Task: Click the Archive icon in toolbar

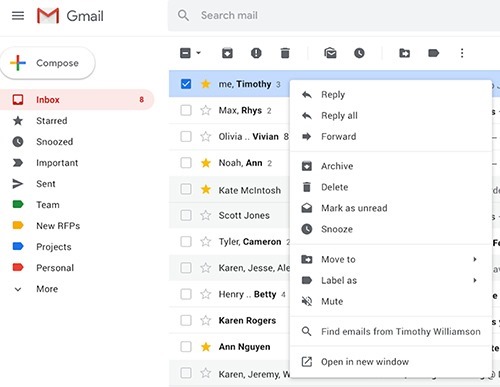Action: click(227, 53)
